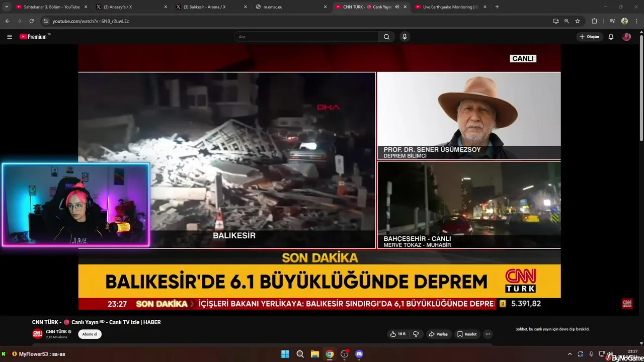Open Chrome profile avatar
The width and height of the screenshot is (644, 362).
point(624,21)
